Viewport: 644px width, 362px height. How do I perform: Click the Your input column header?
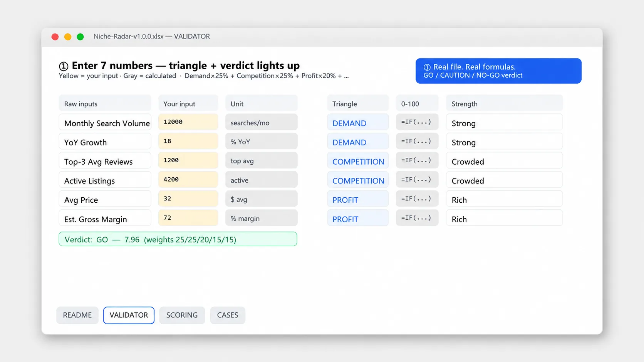pyautogui.click(x=188, y=103)
